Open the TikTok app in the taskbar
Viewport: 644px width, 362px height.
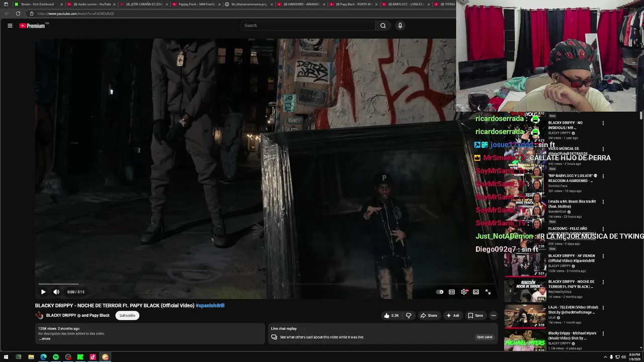click(x=93, y=357)
